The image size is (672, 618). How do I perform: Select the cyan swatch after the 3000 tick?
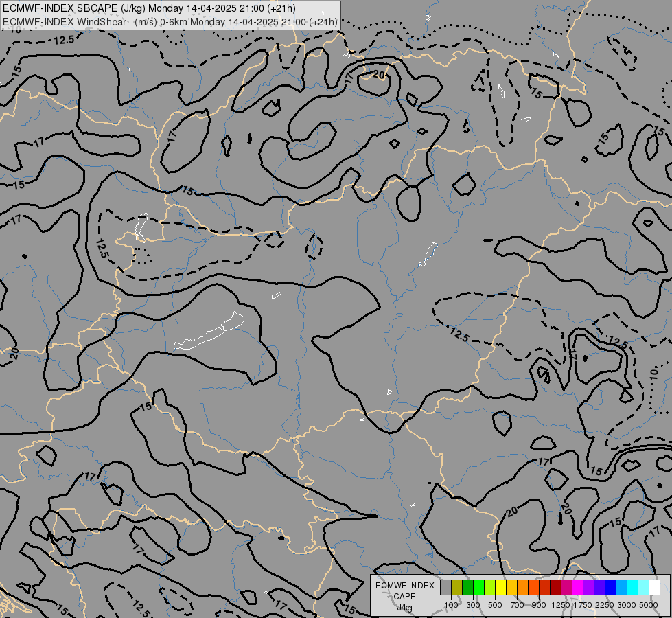633,587
